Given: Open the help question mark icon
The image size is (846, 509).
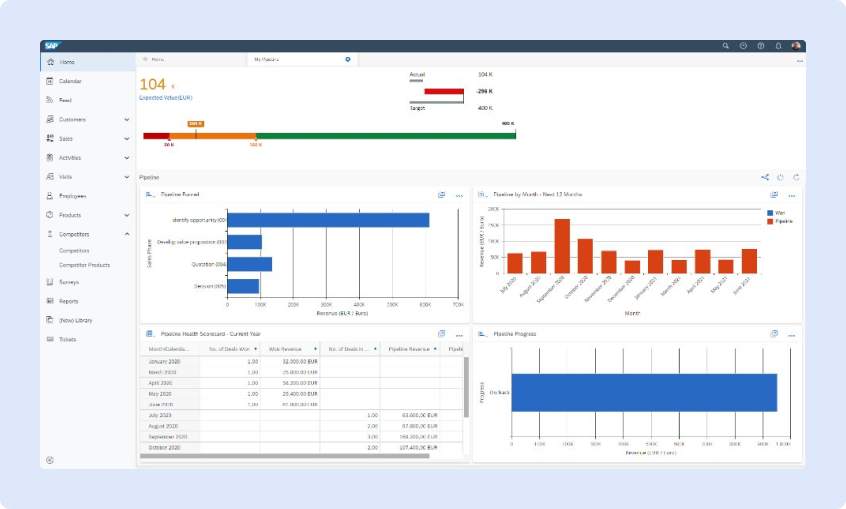Looking at the screenshot, I should pos(761,46).
